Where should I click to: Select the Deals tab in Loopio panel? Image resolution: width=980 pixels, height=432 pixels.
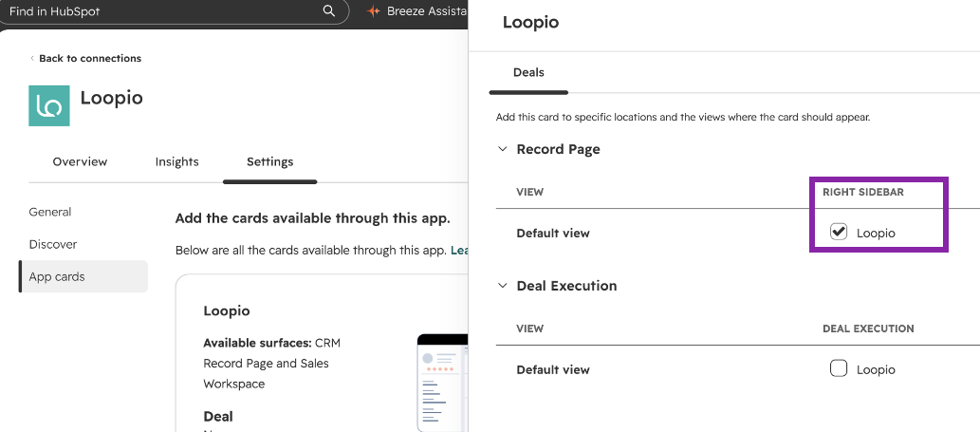(528, 72)
